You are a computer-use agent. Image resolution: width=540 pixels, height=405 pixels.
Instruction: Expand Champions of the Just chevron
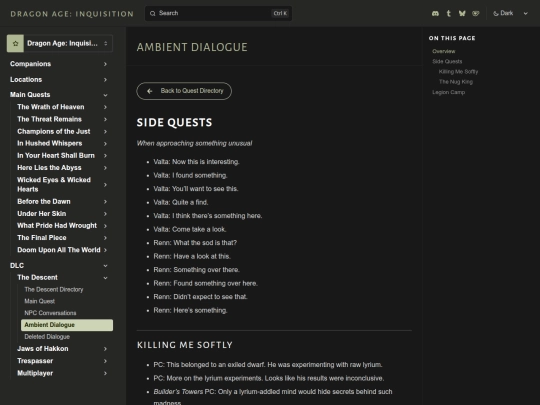point(105,132)
